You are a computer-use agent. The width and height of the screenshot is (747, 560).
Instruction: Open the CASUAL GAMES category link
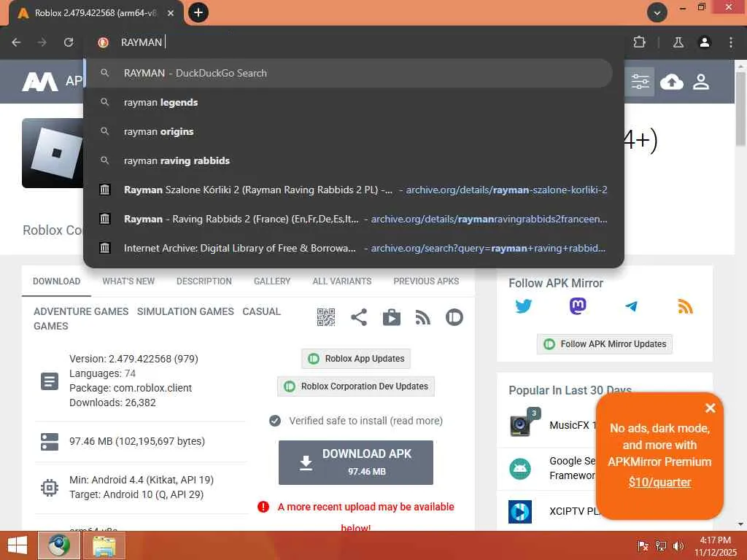[261, 311]
